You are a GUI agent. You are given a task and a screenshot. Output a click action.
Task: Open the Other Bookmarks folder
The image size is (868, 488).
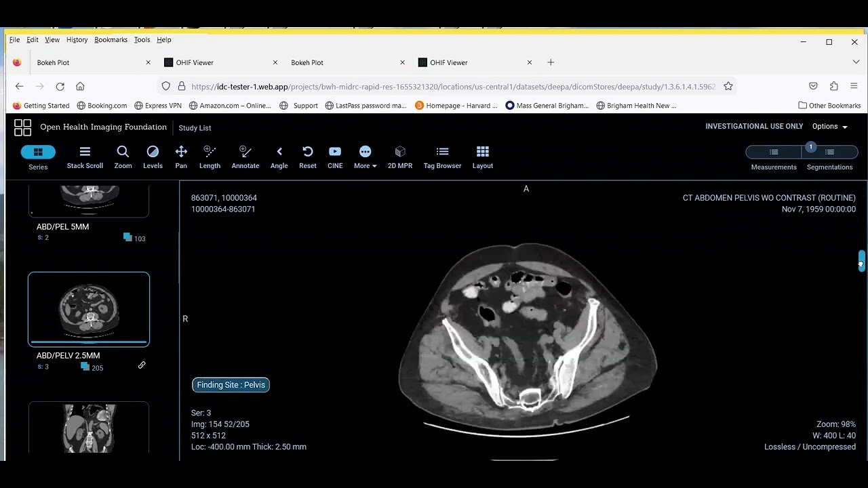coord(829,106)
